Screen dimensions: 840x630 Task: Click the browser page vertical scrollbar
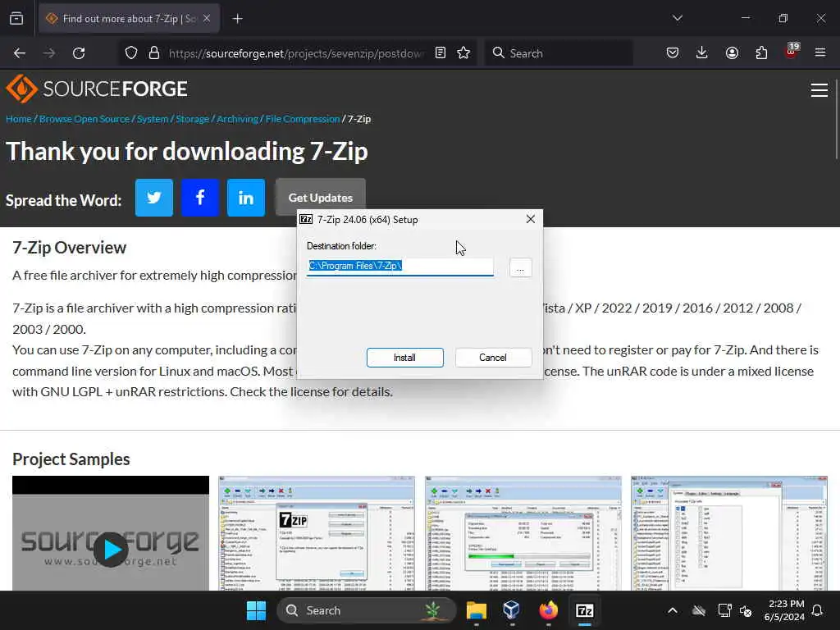pyautogui.click(x=836, y=118)
